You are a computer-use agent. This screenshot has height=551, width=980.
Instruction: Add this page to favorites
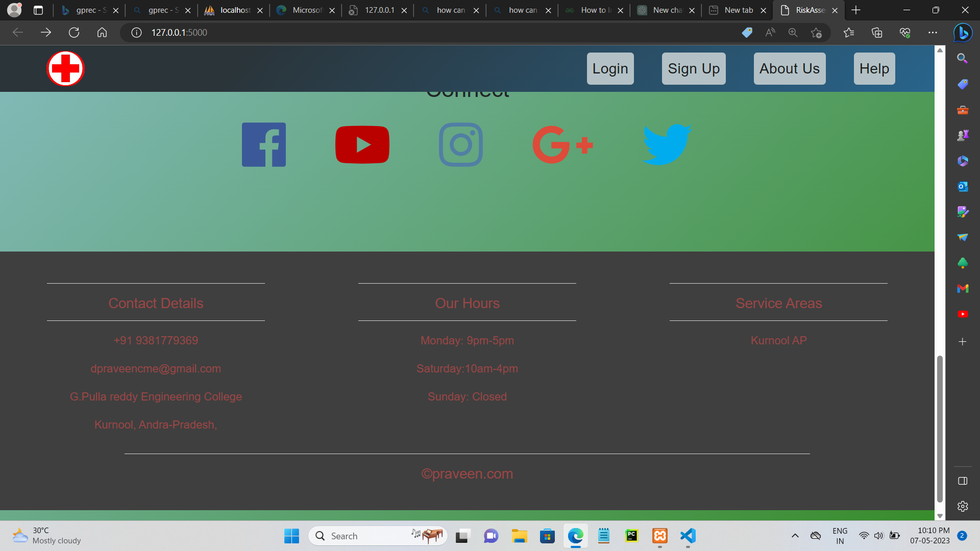point(816,33)
